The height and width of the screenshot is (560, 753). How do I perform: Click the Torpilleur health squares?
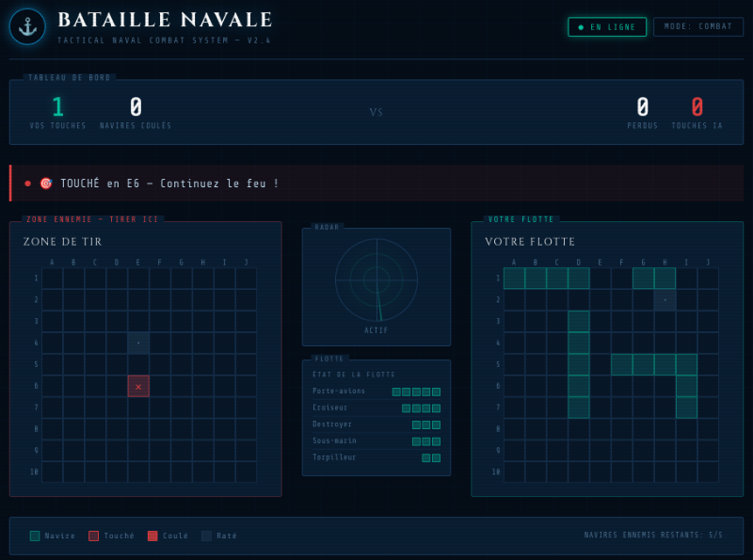click(x=431, y=457)
